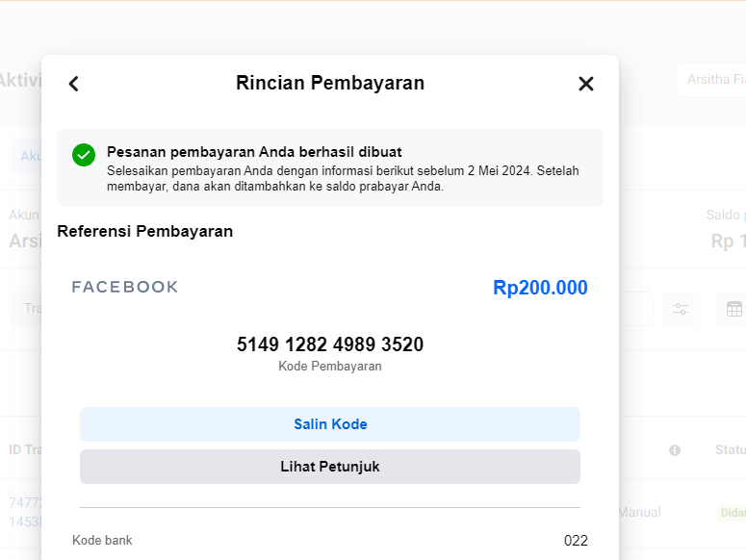Image resolution: width=746 pixels, height=560 pixels.
Task: Click the Kode bank value 022
Action: [x=576, y=540]
